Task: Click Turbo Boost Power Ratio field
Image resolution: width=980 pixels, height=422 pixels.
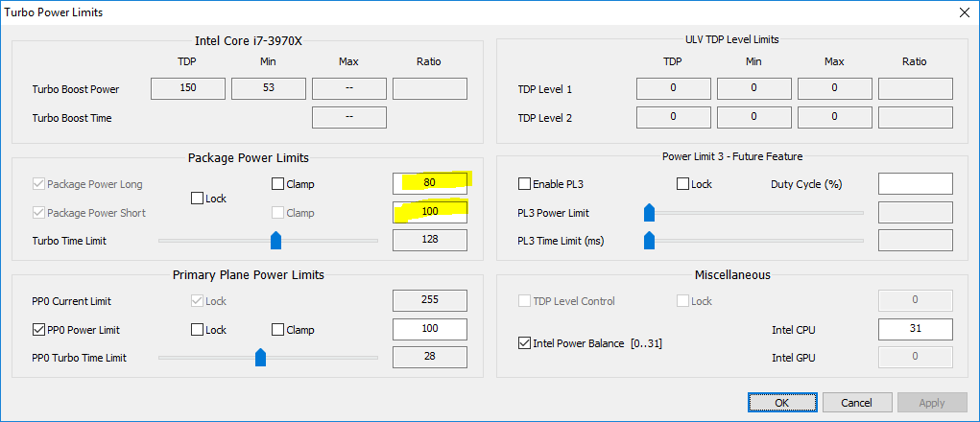Action: [x=429, y=88]
